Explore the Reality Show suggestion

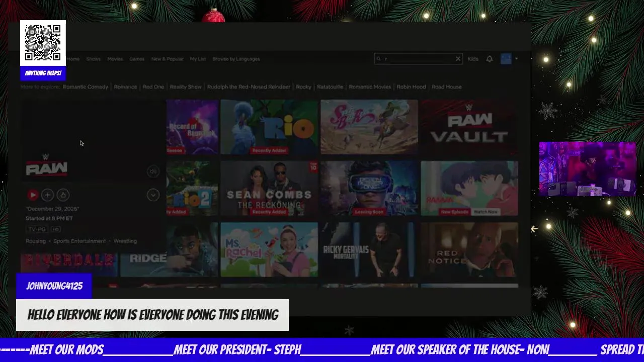pos(186,87)
